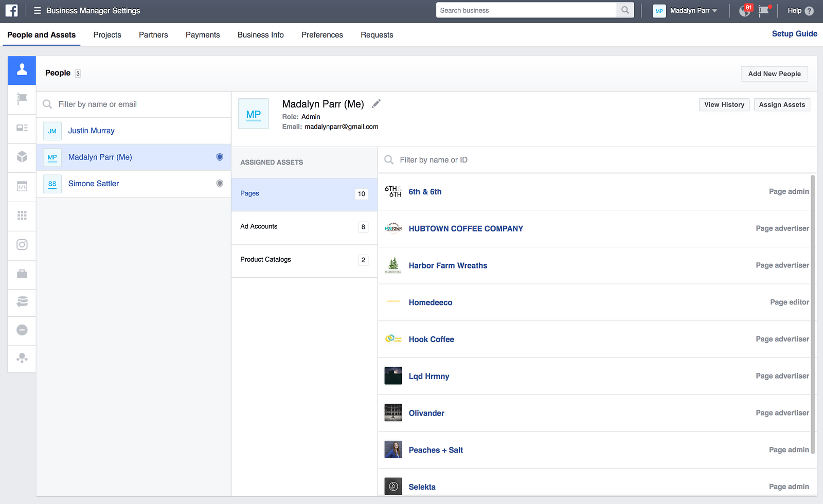This screenshot has height=504, width=823.
Task: Click the Filter by name or ID field
Action: 597,160
